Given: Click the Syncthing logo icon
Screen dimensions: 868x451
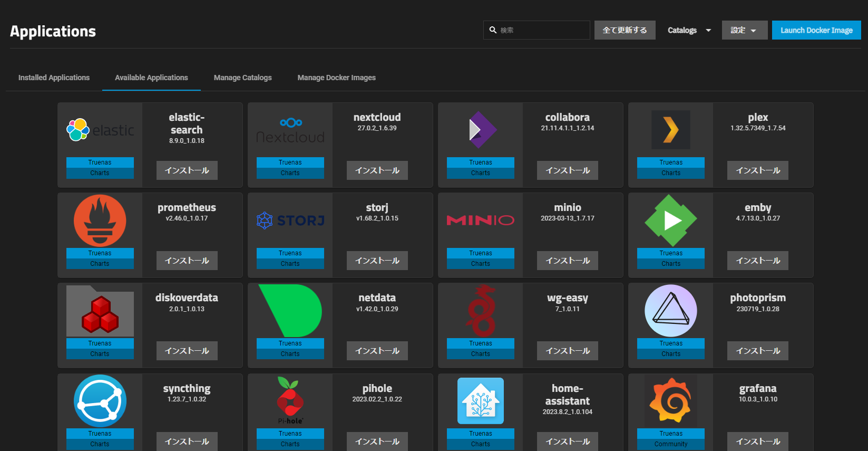Looking at the screenshot, I should [100, 401].
